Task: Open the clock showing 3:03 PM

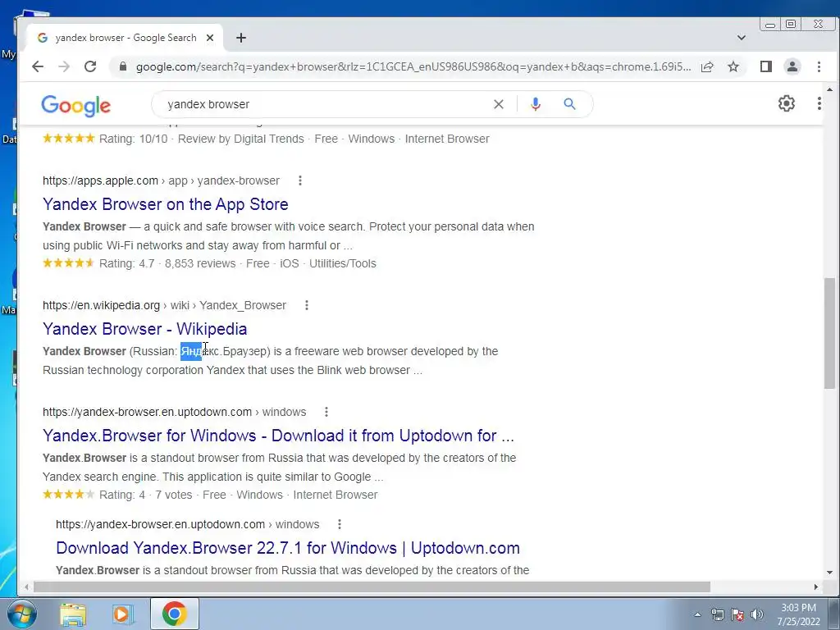Action: 798,614
